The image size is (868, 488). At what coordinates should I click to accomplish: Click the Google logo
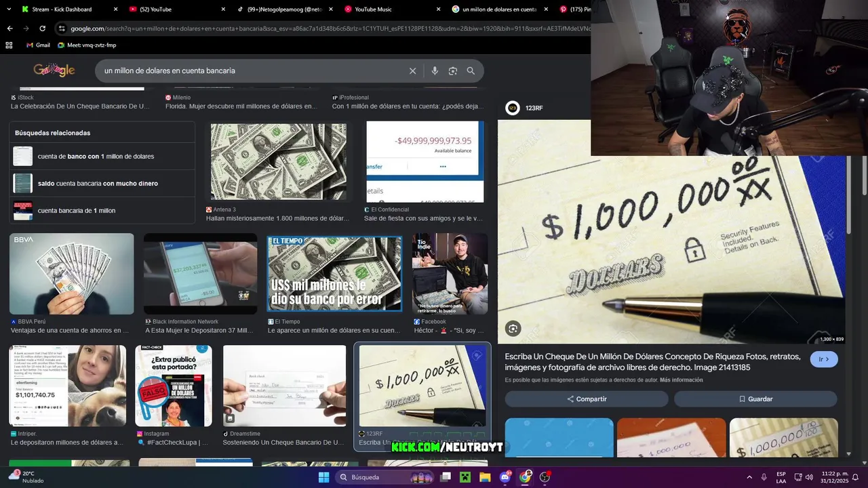(x=54, y=70)
